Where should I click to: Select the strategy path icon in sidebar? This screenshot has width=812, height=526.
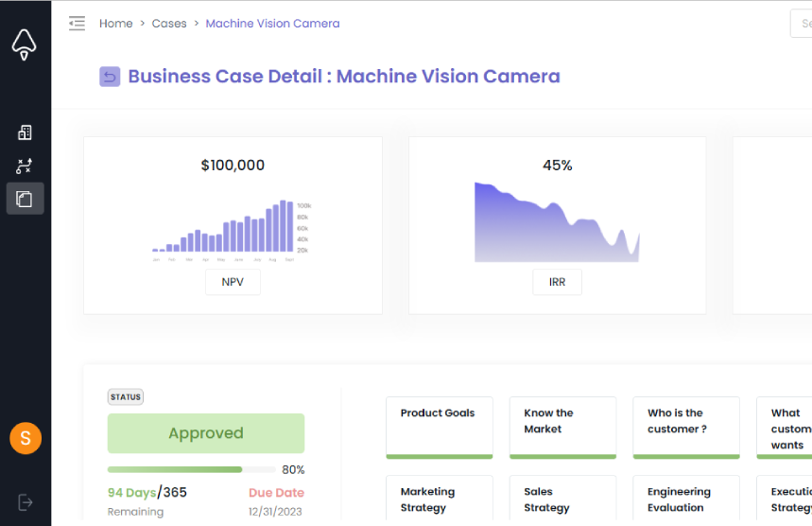25,167
